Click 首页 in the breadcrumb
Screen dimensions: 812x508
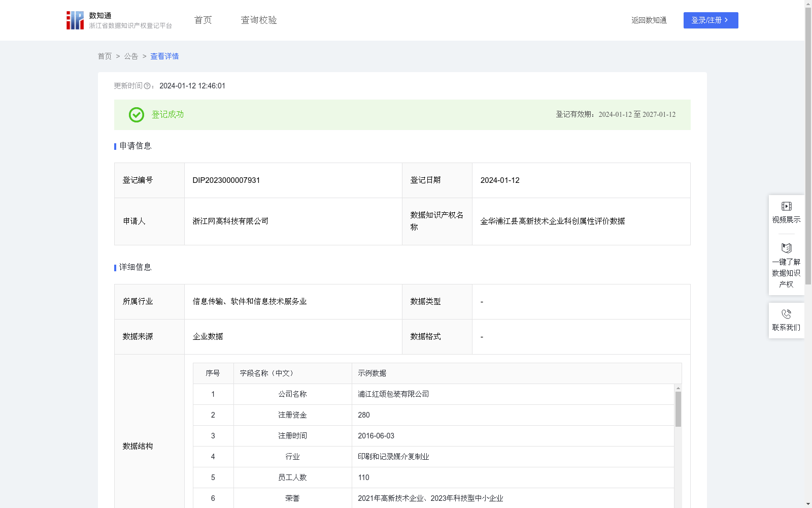(x=105, y=56)
